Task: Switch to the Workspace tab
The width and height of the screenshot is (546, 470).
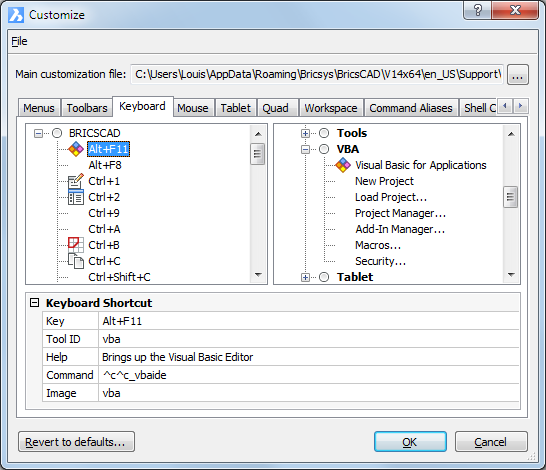Action: pyautogui.click(x=331, y=108)
